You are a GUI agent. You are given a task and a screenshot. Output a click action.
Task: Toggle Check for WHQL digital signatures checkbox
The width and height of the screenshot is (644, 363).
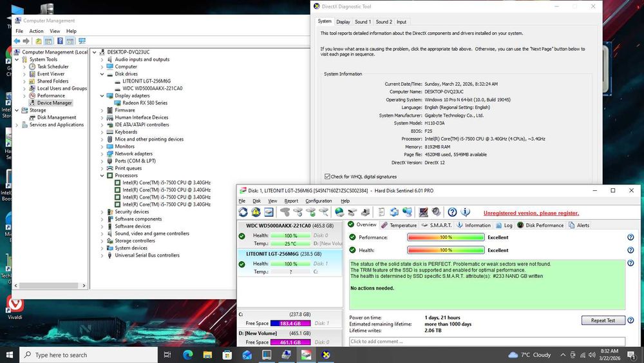[327, 177]
